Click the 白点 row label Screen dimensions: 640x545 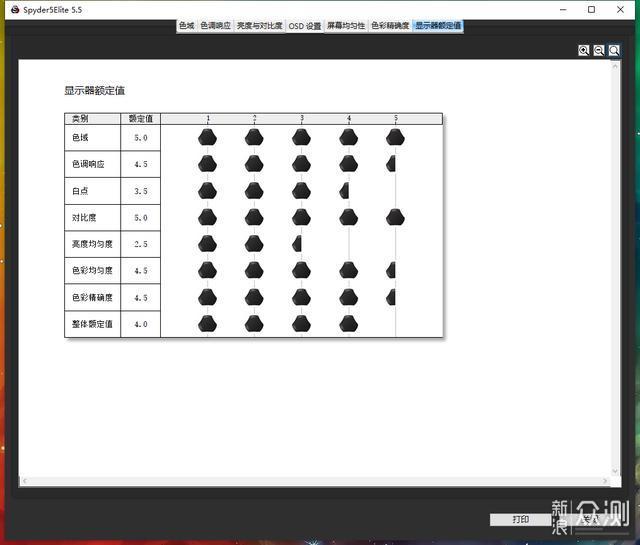tap(80, 191)
